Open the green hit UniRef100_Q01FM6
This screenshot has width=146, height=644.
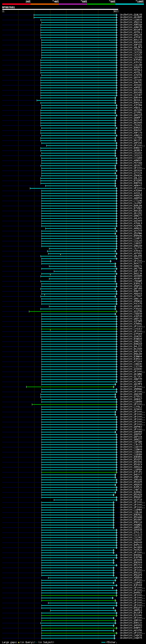click(x=131, y=311)
